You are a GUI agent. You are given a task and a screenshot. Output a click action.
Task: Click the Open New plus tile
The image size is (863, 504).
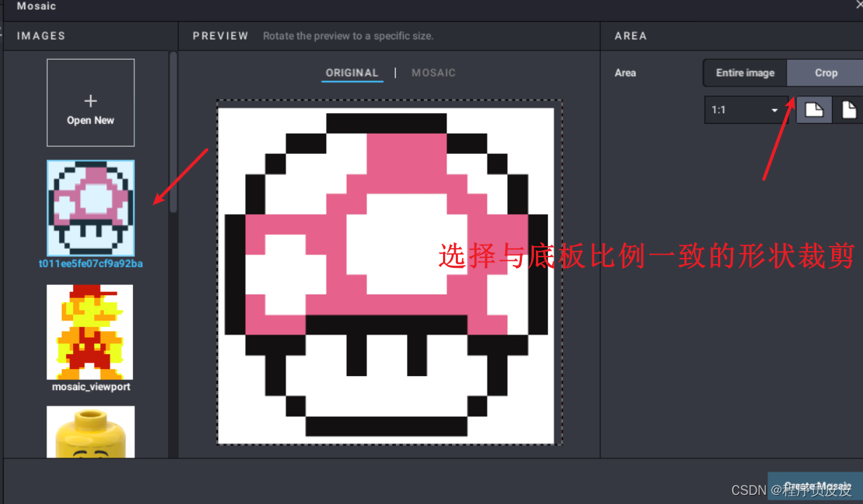pos(91,103)
